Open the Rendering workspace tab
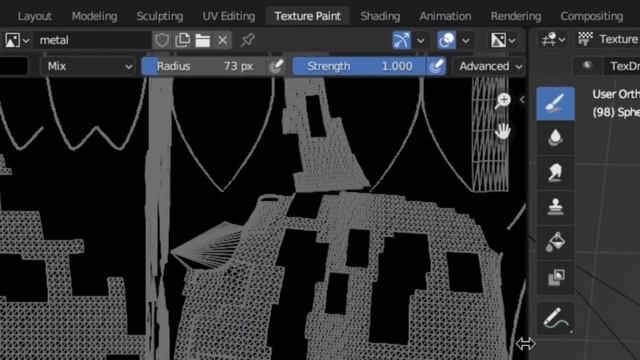Image resolution: width=640 pixels, height=360 pixels. (x=516, y=16)
